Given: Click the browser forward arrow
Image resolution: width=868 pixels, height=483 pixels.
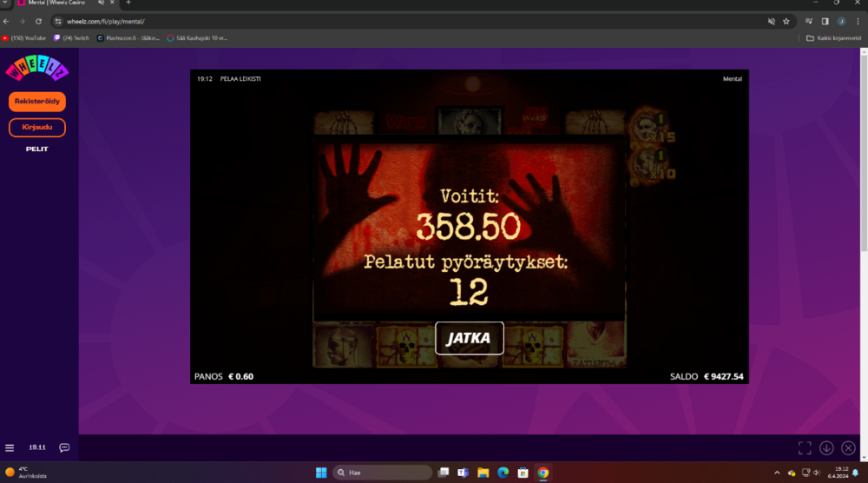Looking at the screenshot, I should (23, 22).
